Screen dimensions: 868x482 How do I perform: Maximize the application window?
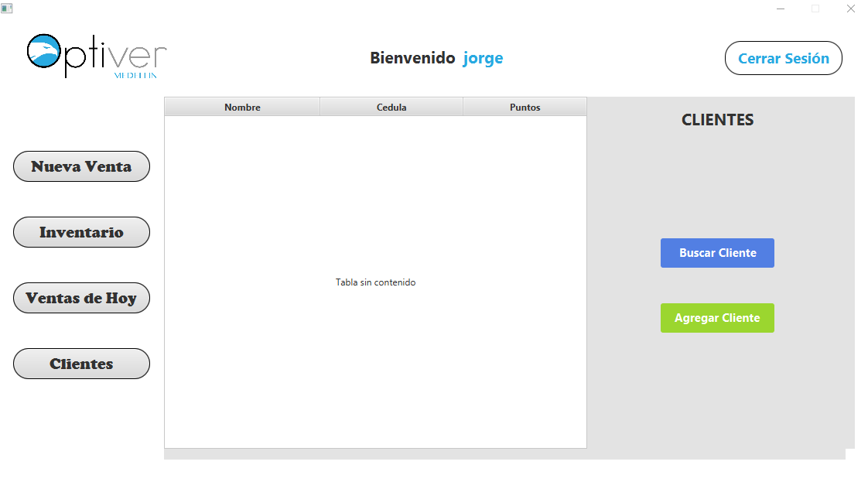point(815,8)
